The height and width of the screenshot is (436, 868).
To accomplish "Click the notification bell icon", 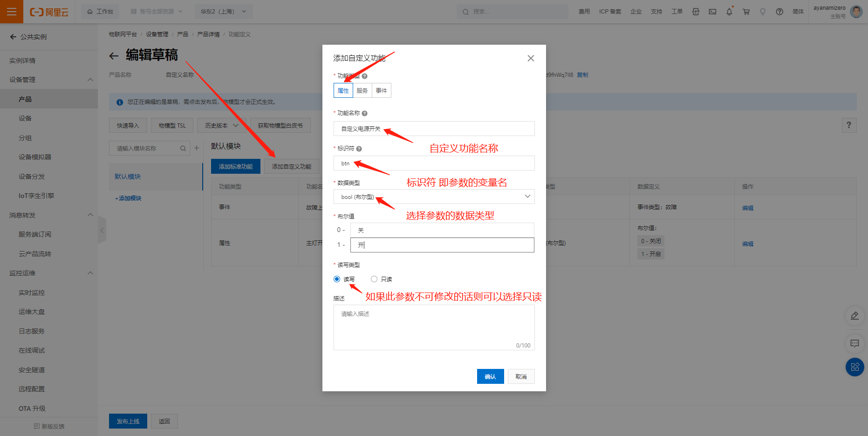I will tap(729, 12).
